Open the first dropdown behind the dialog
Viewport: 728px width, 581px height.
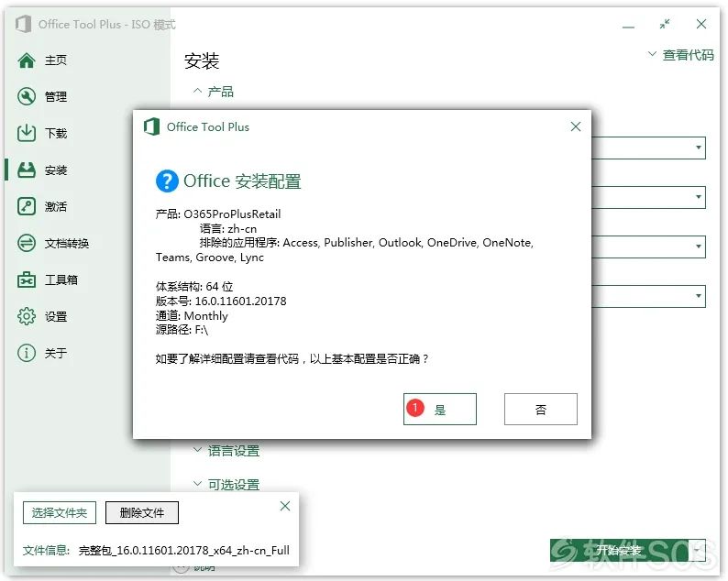(698, 148)
